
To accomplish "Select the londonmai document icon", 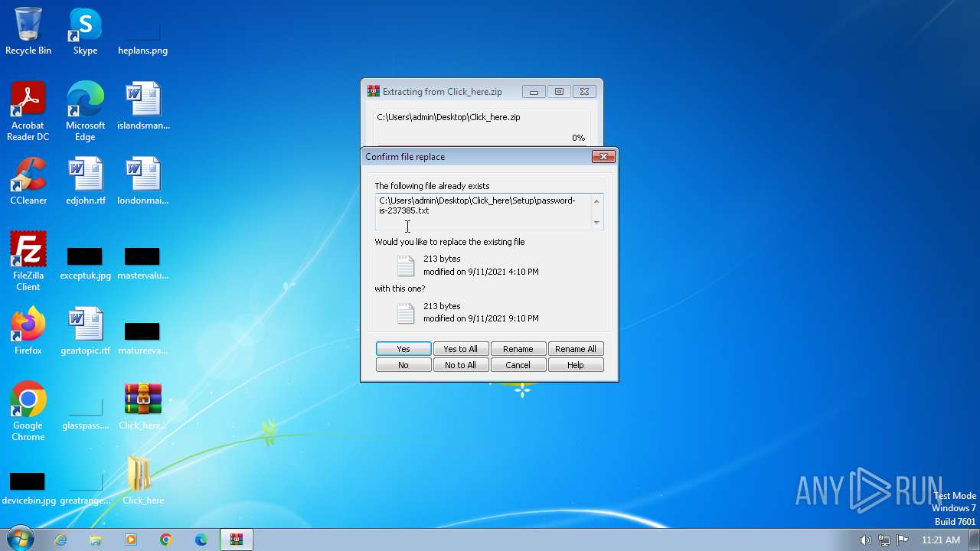I will coord(143,181).
